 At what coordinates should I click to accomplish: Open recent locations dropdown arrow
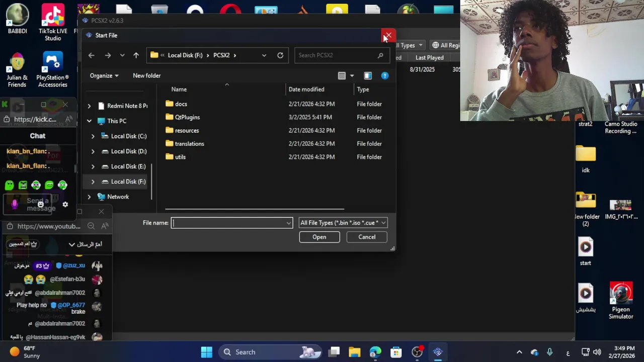pyautogui.click(x=122, y=55)
